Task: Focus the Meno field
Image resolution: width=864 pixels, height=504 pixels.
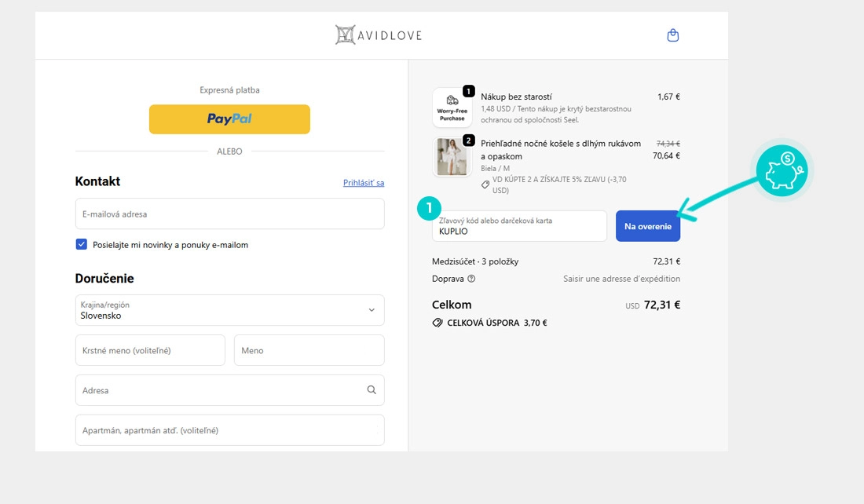Action: click(309, 350)
